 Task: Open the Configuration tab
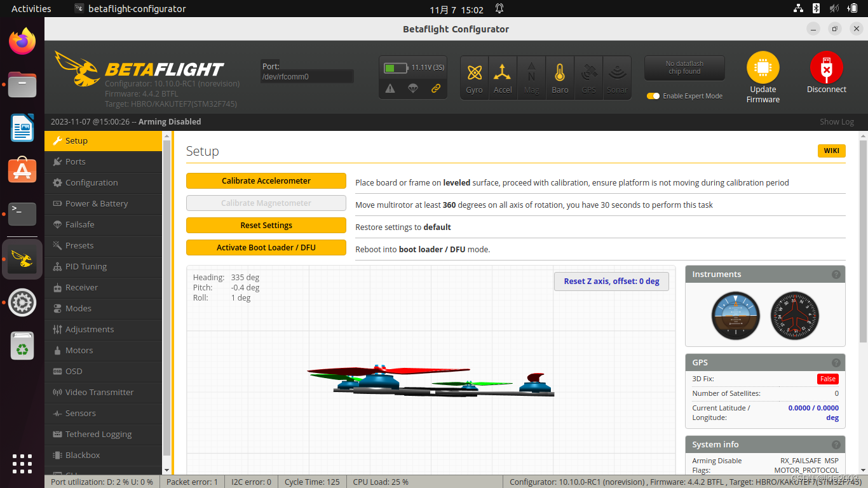[x=103, y=183]
